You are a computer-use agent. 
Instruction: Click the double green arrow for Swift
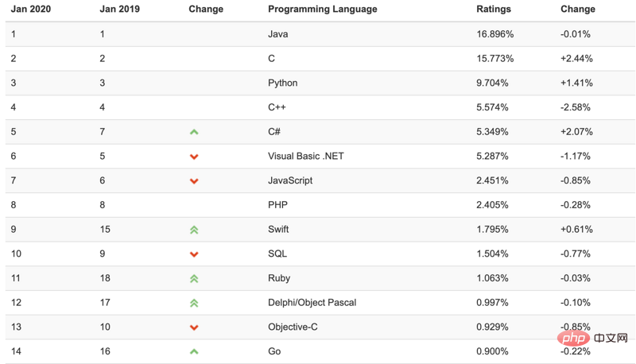194,230
